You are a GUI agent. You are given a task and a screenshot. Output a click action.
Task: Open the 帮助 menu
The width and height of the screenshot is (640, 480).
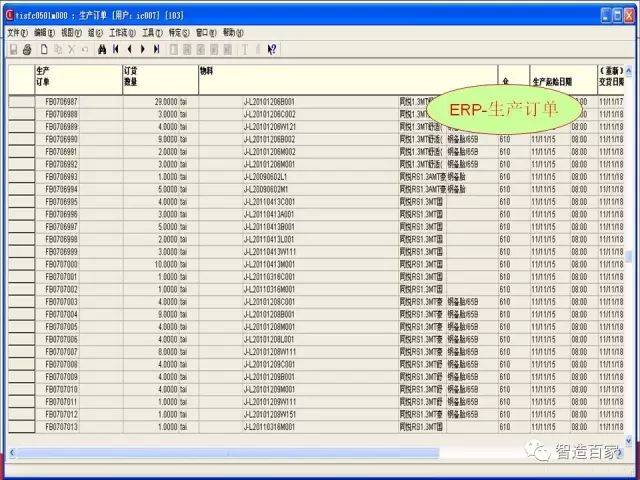(233, 33)
